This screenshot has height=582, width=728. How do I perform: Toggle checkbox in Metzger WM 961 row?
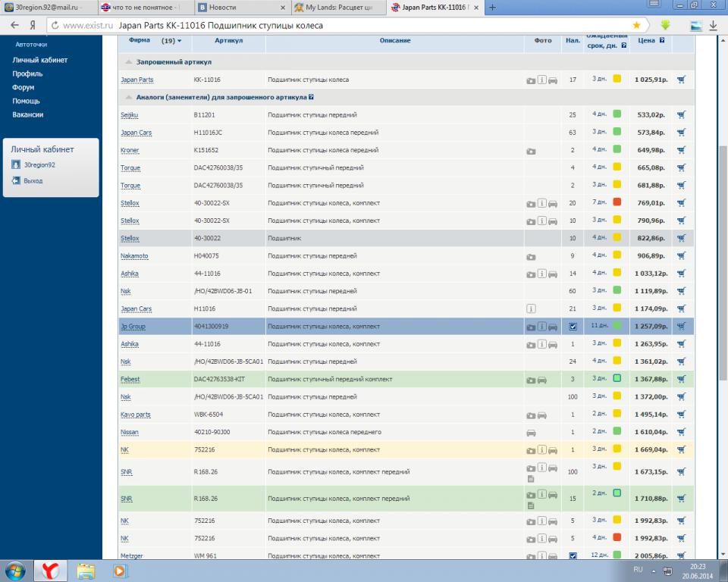click(573, 555)
